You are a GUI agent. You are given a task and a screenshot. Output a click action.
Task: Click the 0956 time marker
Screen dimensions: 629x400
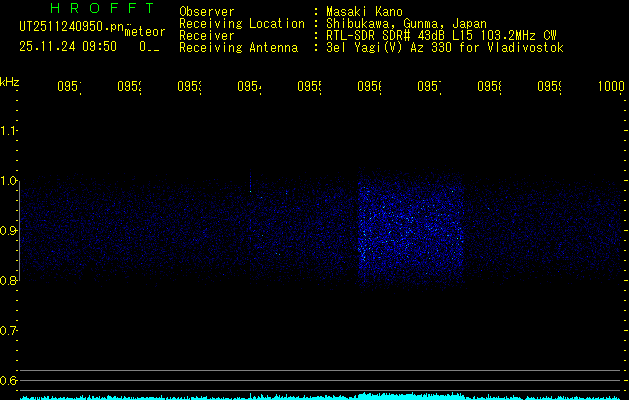pos(369,86)
